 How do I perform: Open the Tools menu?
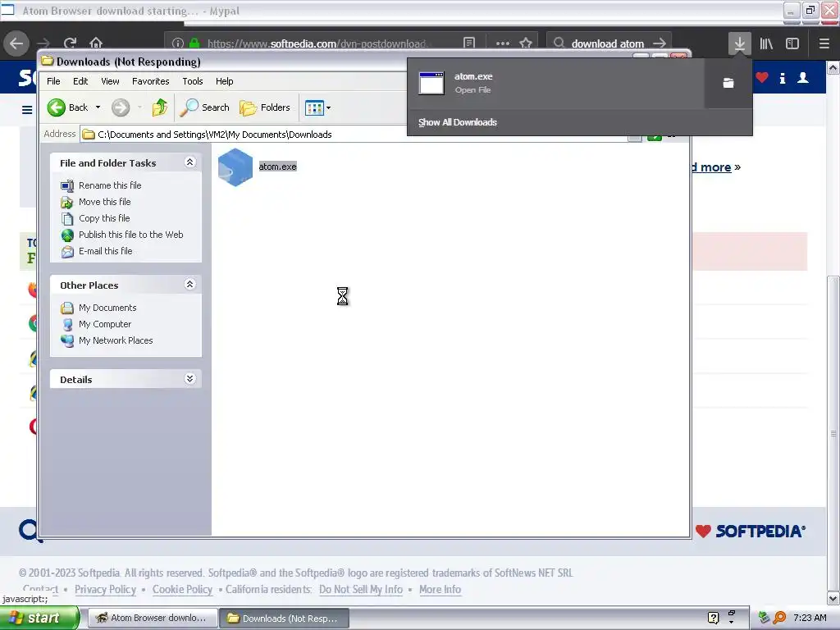coord(192,81)
